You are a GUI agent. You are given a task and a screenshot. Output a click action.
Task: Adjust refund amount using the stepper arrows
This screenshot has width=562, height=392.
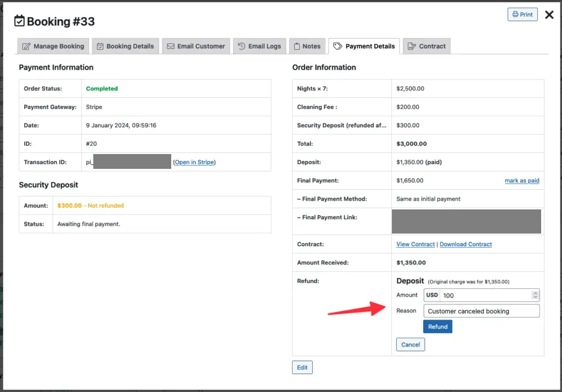pyautogui.click(x=535, y=295)
